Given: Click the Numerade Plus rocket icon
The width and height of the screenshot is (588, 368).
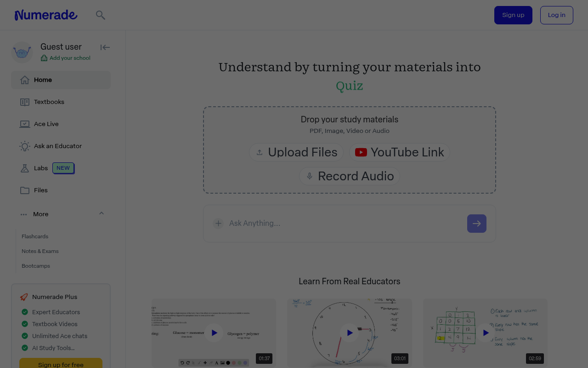Looking at the screenshot, I should click(24, 297).
